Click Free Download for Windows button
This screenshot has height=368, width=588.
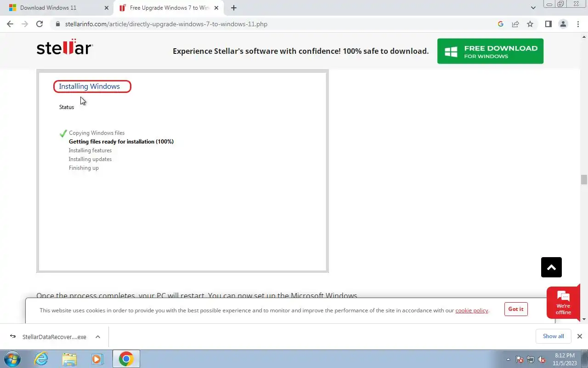(490, 51)
